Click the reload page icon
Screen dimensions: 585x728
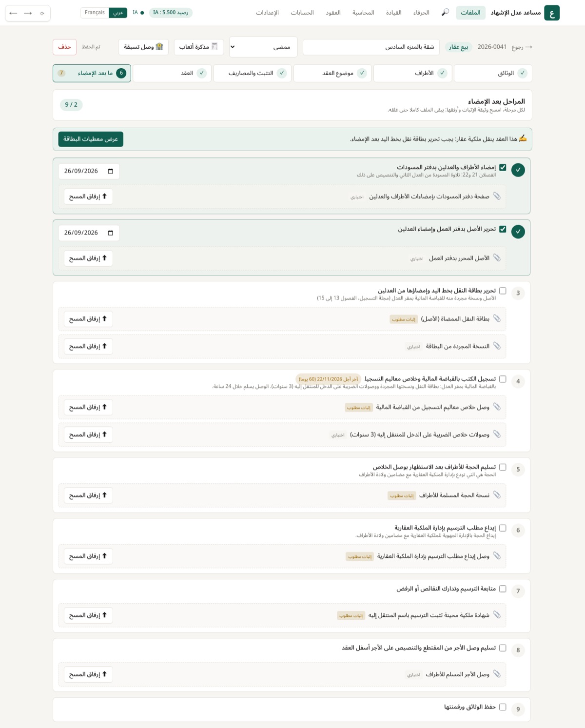click(42, 13)
